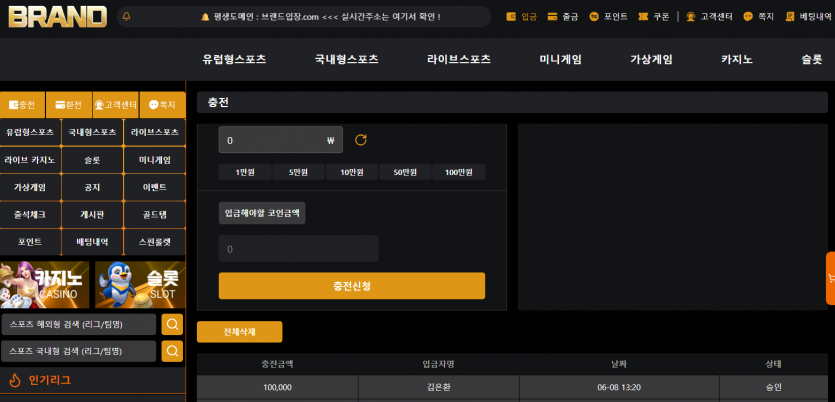Focus the charge amount input field
835x402 pixels.
281,140
